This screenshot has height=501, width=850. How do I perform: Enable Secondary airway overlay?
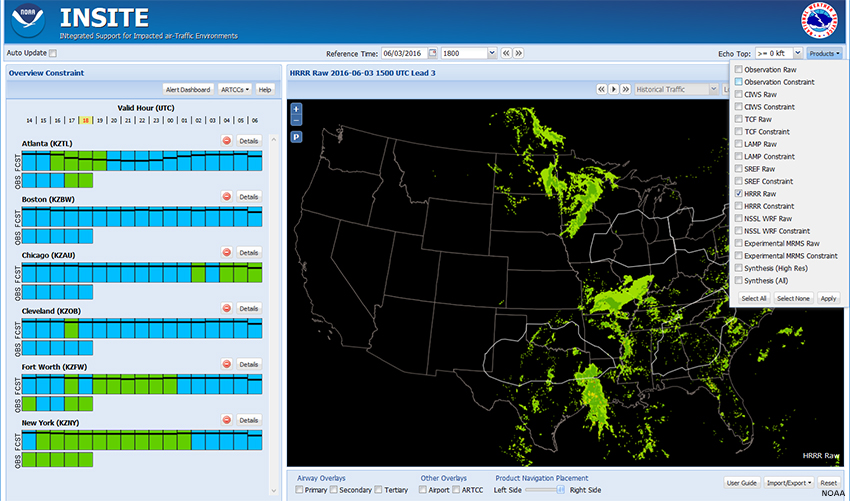coord(334,490)
